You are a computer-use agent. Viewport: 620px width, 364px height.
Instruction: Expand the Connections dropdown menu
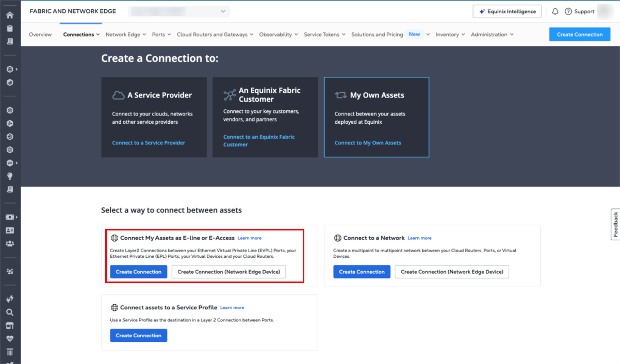[81, 35]
